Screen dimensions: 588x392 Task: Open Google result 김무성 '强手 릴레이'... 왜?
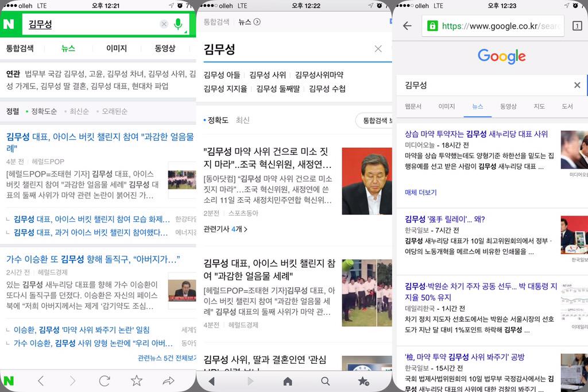point(445,220)
